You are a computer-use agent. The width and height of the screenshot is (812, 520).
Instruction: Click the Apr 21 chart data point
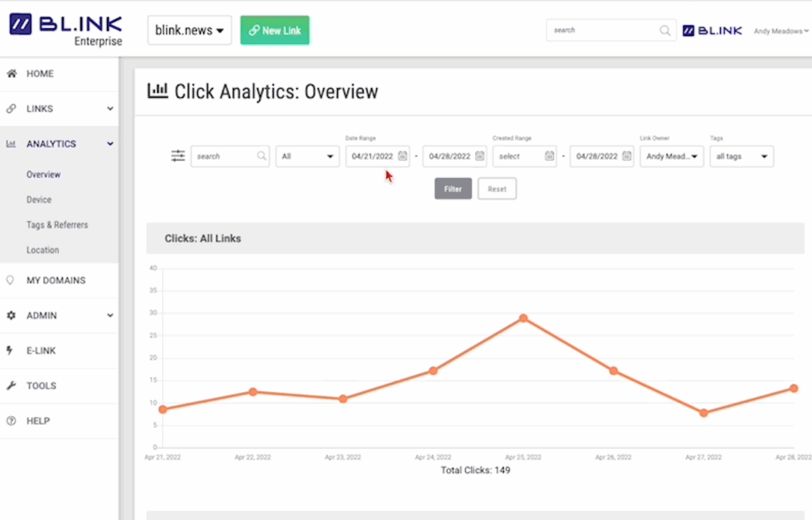point(163,410)
